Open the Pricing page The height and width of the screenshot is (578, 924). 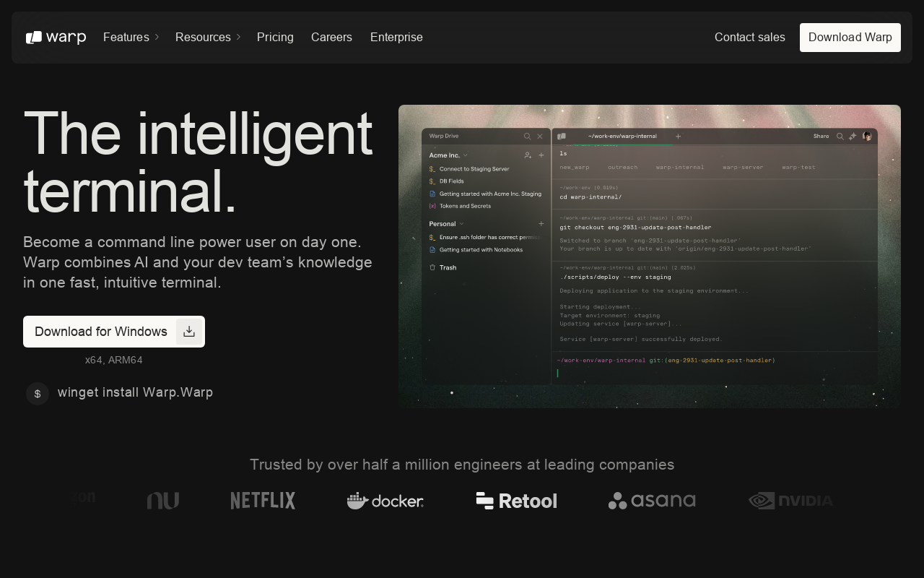pyautogui.click(x=275, y=38)
